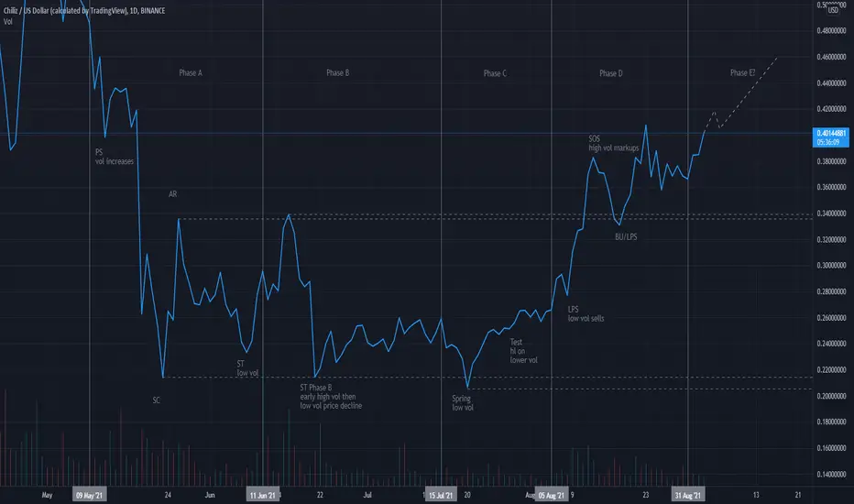Click the 09 May '21 date marker
The width and height of the screenshot is (854, 504).
(x=89, y=495)
